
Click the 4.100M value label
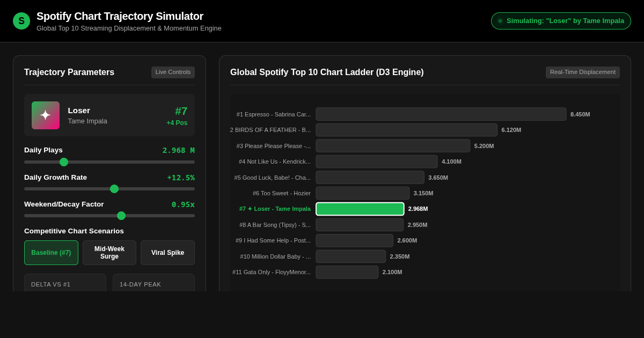tap(451, 161)
